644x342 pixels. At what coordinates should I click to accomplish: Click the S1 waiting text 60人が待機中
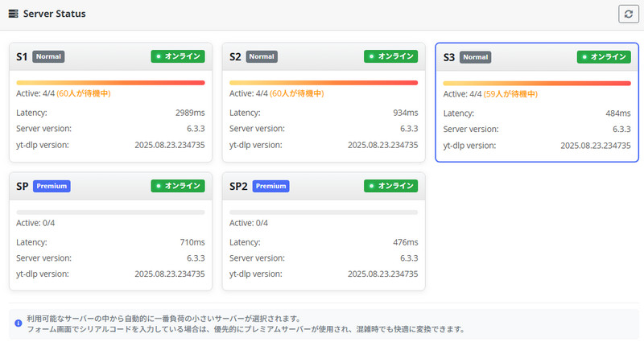pos(84,93)
